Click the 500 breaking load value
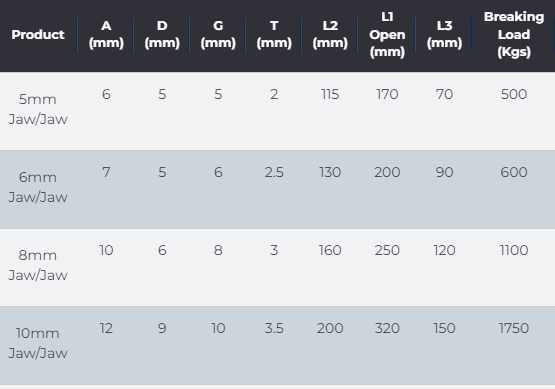 click(x=514, y=94)
